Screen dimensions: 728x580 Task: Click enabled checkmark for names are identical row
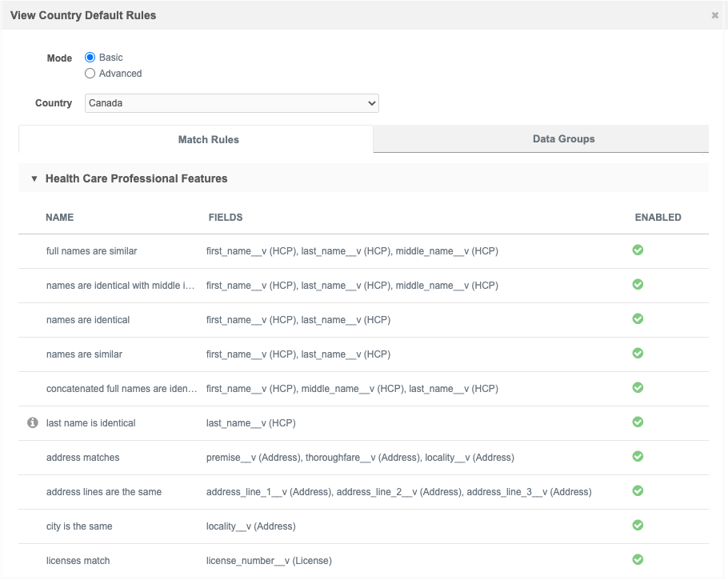(638, 319)
